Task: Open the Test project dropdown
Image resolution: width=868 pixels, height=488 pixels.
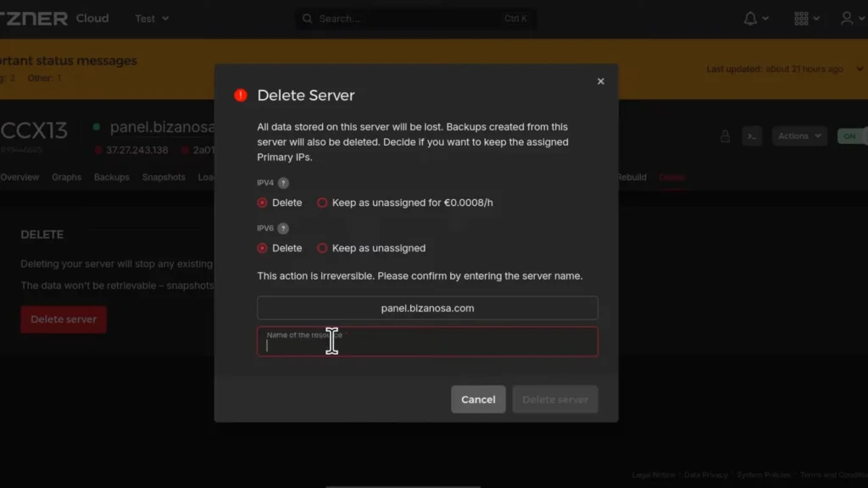Action: (x=151, y=18)
